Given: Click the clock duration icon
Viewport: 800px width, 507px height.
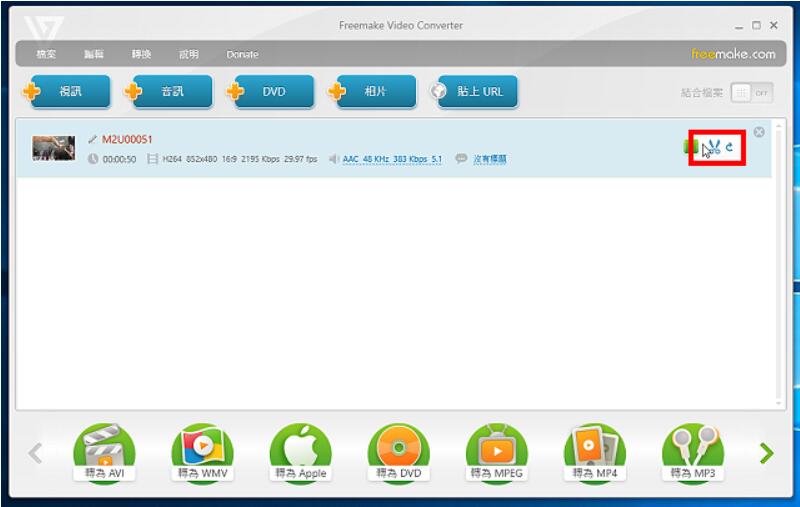Looking at the screenshot, I should coord(93,159).
